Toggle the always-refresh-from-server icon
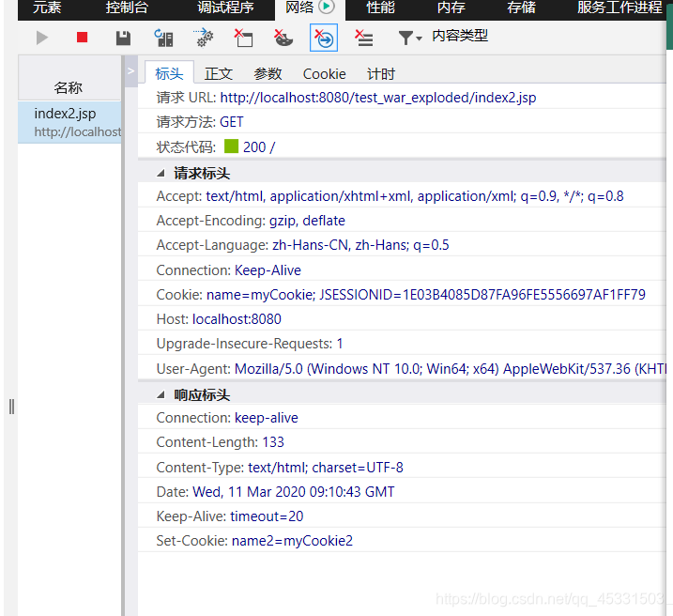Image resolution: width=673 pixels, height=616 pixels. pyautogui.click(x=163, y=38)
